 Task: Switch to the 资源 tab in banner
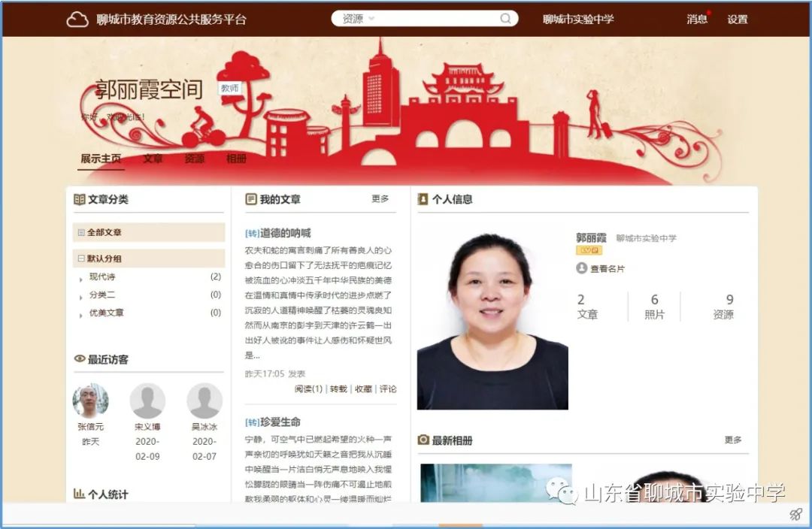(194, 159)
